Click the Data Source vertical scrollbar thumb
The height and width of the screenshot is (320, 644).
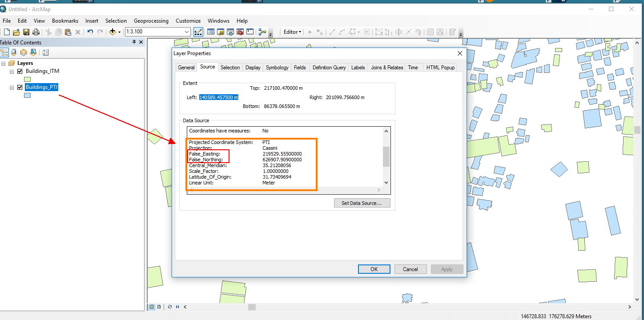[386, 156]
